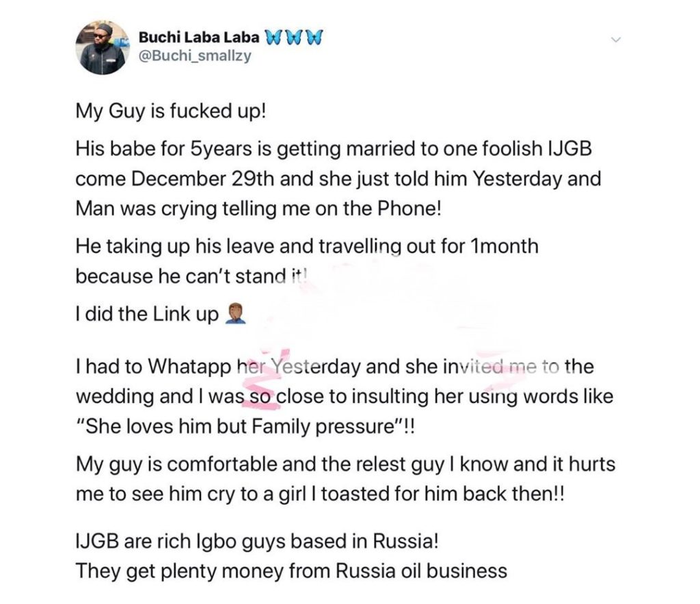Viewport: 700px width, 604px height.
Task: Click Buchi's profile avatar picture
Action: [103, 47]
